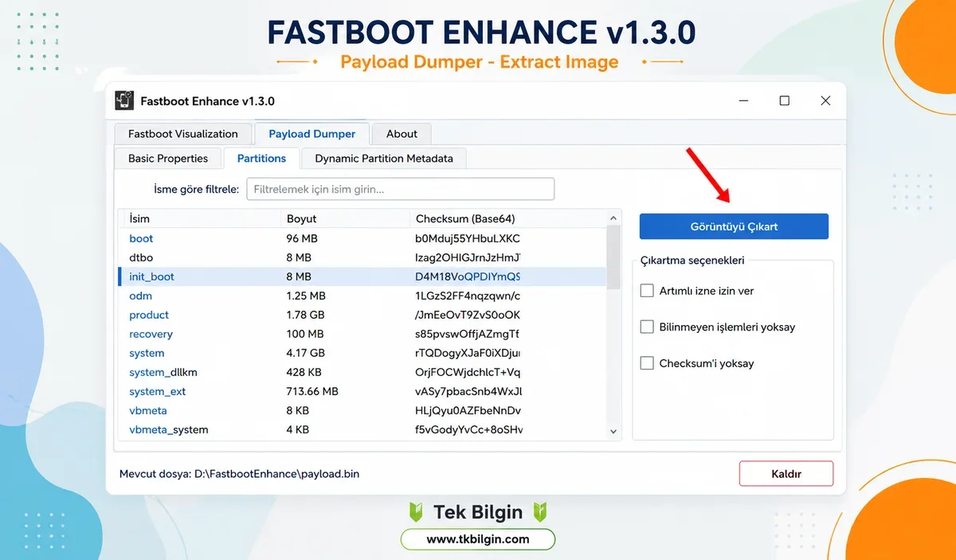Click the 1.78 GB size cell

pos(305,315)
